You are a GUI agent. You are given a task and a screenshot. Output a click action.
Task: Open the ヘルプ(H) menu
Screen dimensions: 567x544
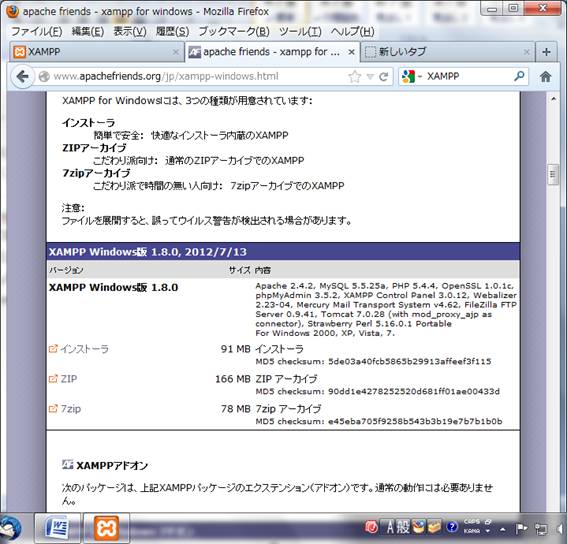353,31
